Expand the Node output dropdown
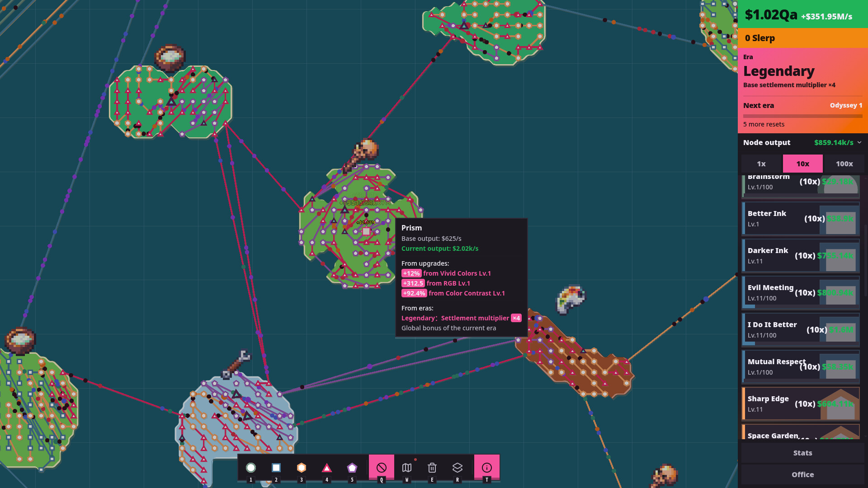The image size is (868, 488). tap(859, 142)
